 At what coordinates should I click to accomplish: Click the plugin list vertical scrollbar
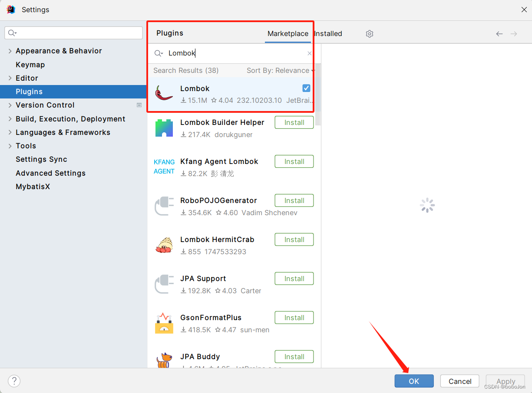(318, 95)
